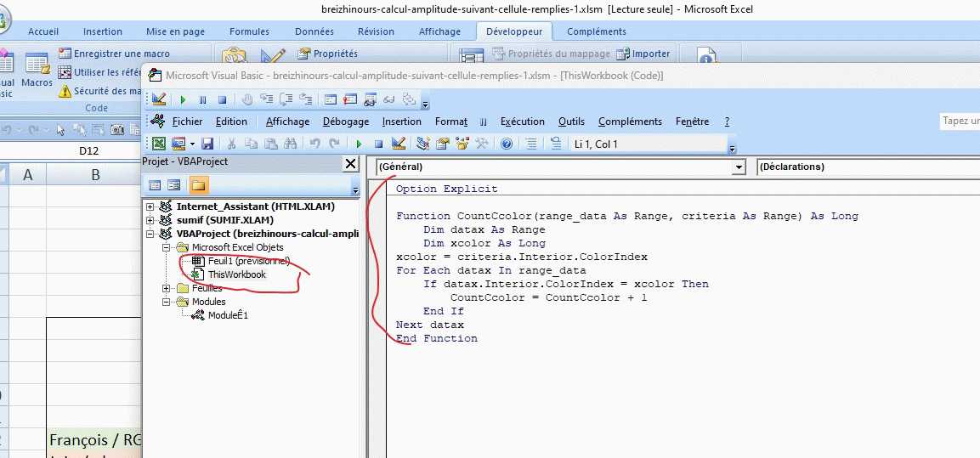Open the (Général) object dropdown

pyautogui.click(x=740, y=167)
